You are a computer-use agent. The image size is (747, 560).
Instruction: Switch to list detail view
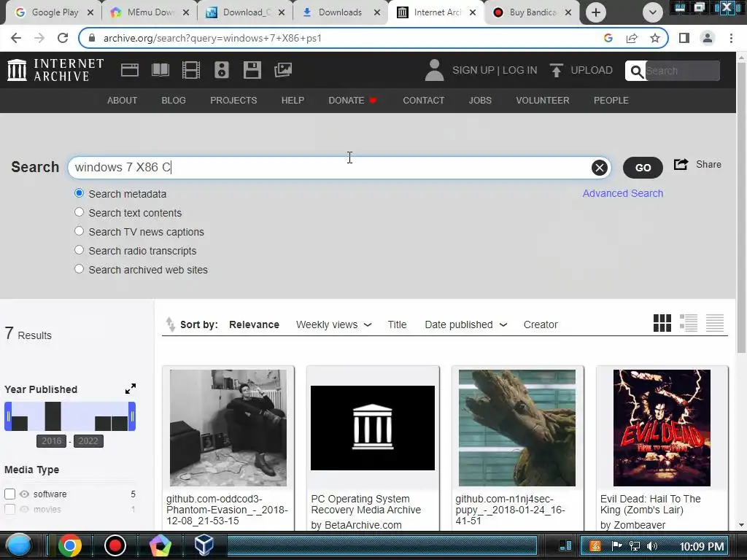coord(689,323)
